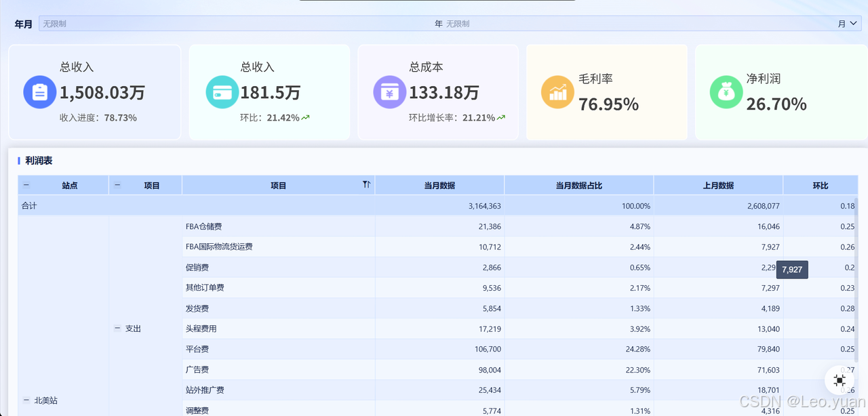Click the trend arrow beside 环比增长率 21.21%
Screen dimensions: 868x416
click(x=501, y=118)
